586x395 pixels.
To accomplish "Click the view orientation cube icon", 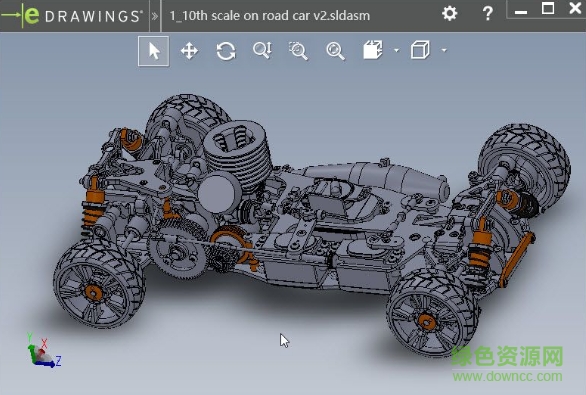I will (373, 50).
